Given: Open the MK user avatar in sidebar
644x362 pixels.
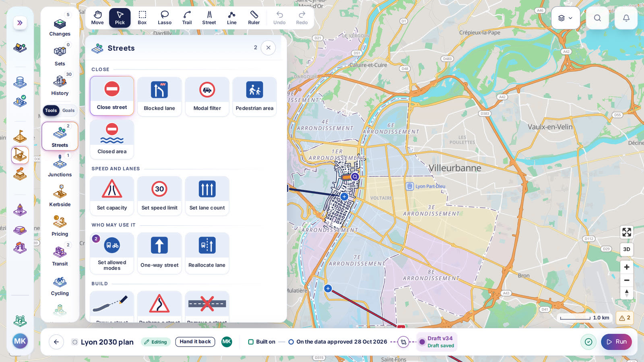Looking at the screenshot, I should [x=20, y=341].
